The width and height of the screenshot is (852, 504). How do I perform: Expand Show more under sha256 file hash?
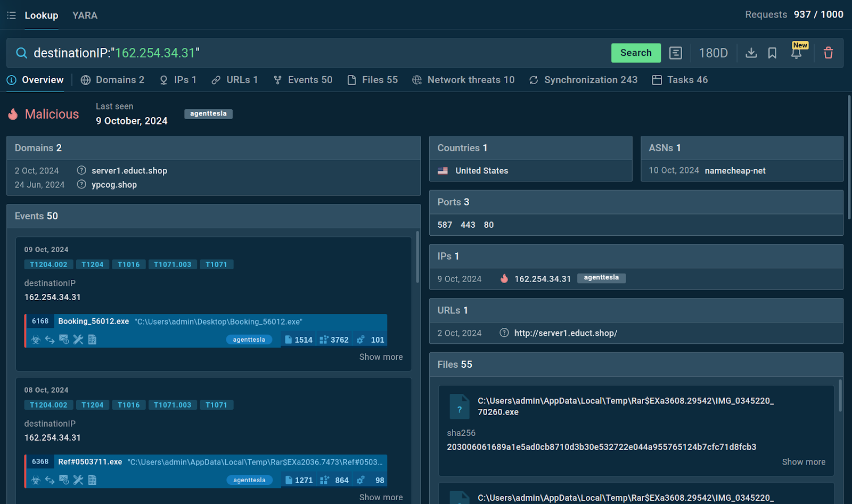coord(803,462)
